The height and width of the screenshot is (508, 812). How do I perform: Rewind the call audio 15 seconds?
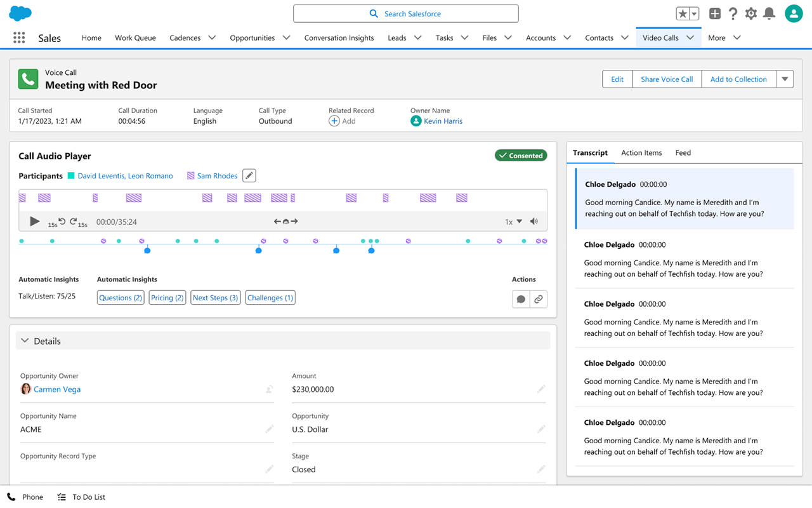tap(62, 221)
